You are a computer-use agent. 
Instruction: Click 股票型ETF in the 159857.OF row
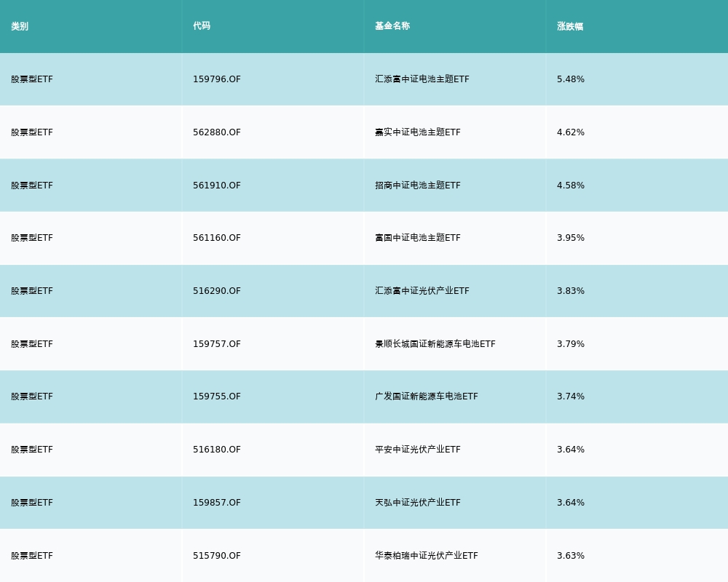click(x=32, y=503)
